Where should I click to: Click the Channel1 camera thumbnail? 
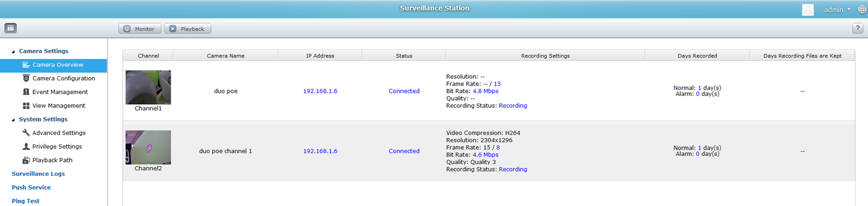pyautogui.click(x=148, y=87)
